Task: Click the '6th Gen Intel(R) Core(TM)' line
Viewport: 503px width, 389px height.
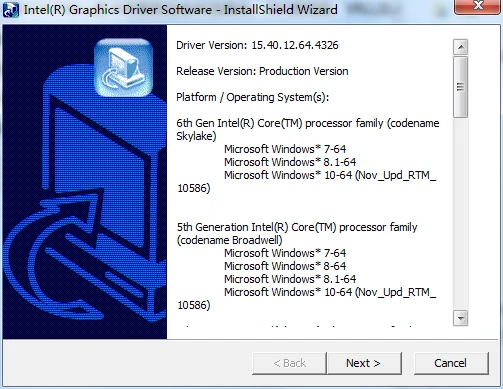Action: click(308, 123)
